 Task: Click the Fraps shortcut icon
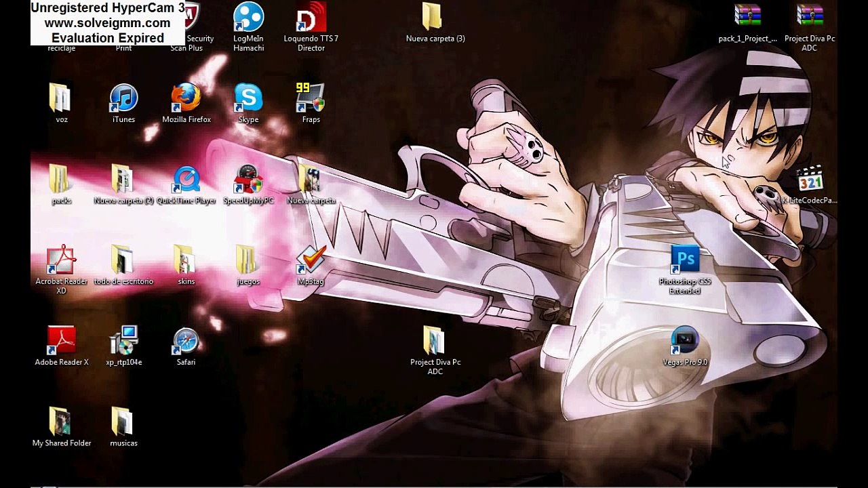coord(311,98)
